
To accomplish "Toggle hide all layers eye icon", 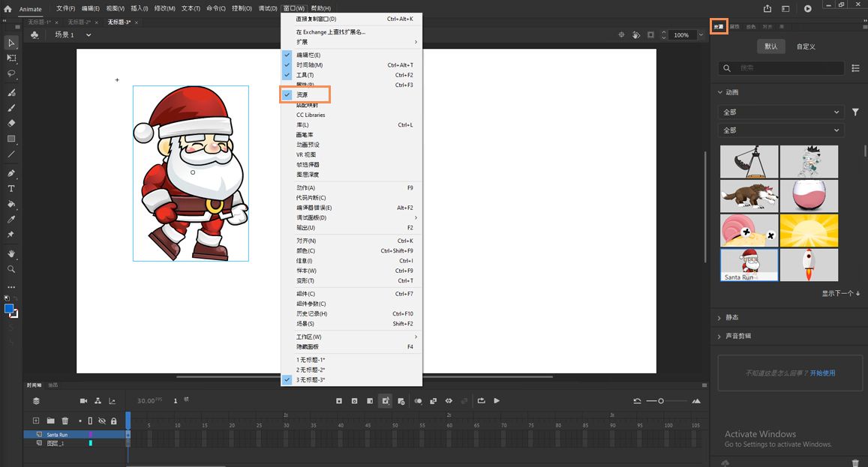I will coord(102,421).
